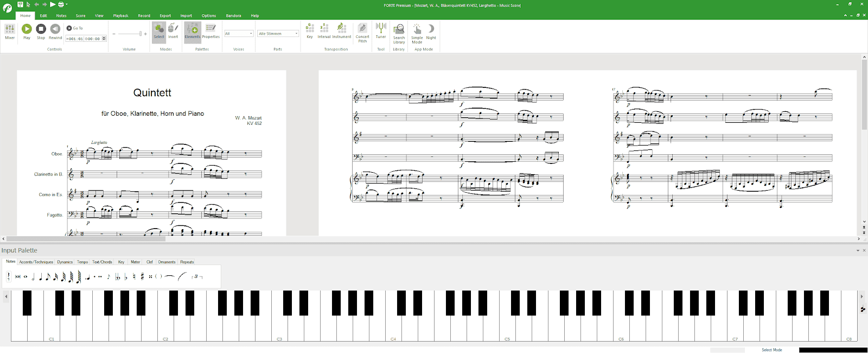Select the half note value

(x=33, y=277)
